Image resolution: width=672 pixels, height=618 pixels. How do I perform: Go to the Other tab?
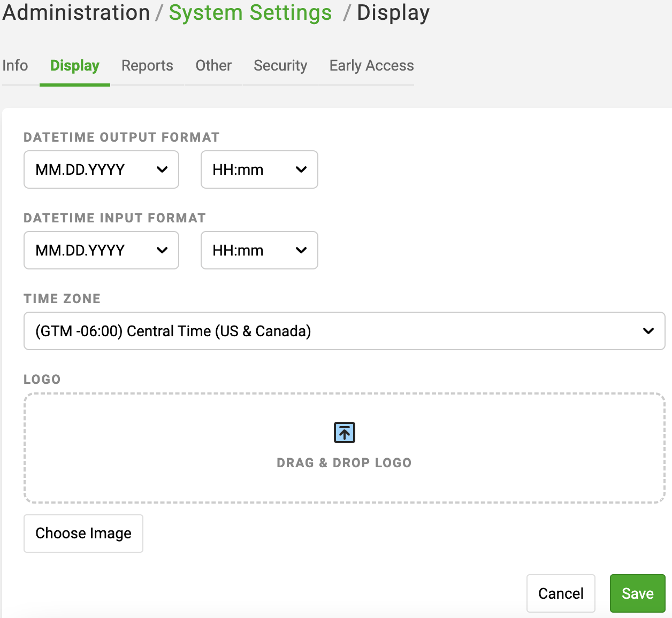[x=213, y=66]
